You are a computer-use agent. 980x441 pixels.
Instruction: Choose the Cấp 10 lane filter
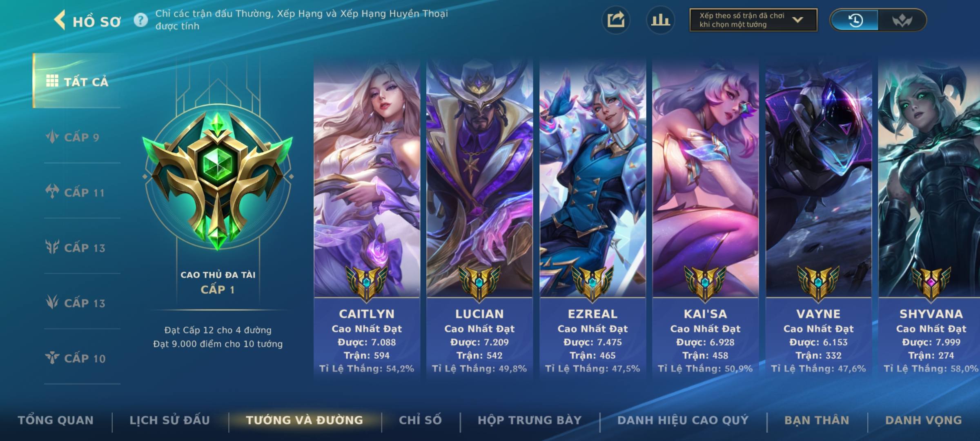click(77, 358)
